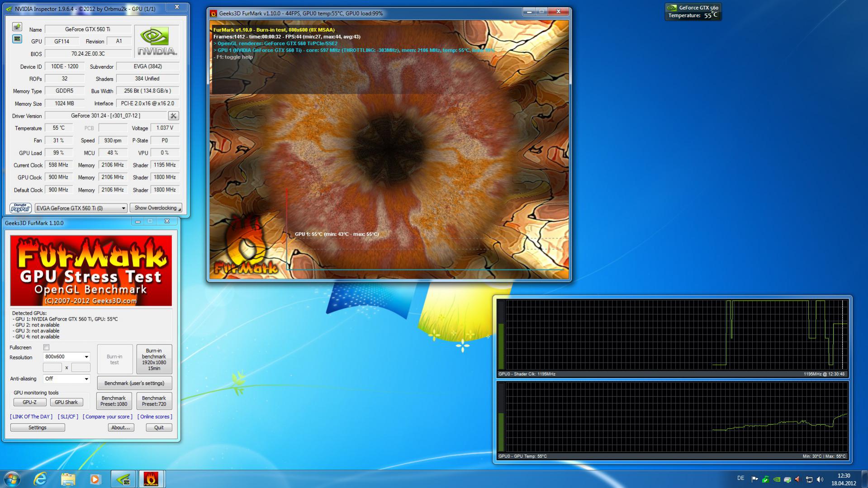Viewport: 868px width, 488px height.
Task: Click the Driver Version GeForce 301.24 field
Action: (105, 116)
